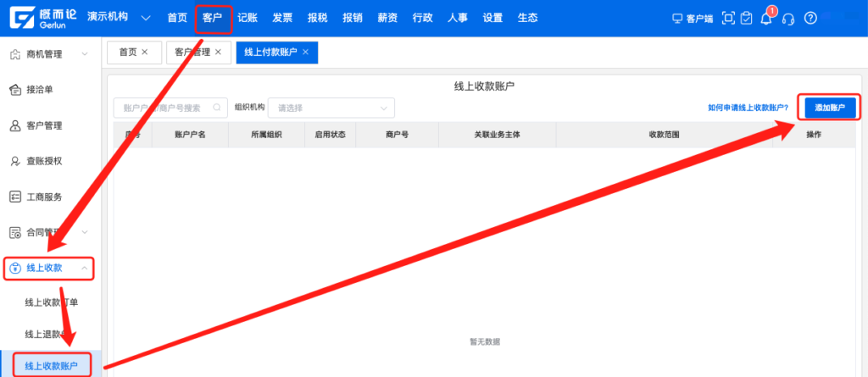
Task: Switch to the 首页 page tab
Action: coord(128,52)
